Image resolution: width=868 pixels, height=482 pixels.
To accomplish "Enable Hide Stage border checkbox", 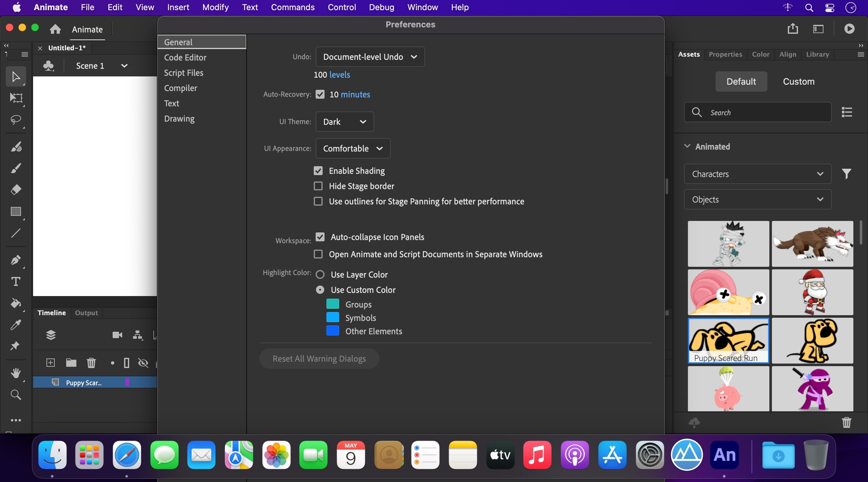I will pyautogui.click(x=318, y=186).
